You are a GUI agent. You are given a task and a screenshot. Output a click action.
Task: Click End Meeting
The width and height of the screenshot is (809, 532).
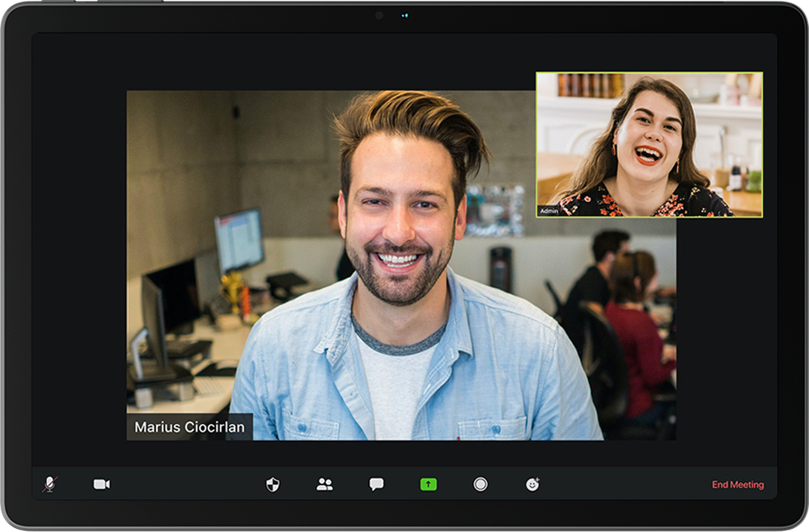738,484
